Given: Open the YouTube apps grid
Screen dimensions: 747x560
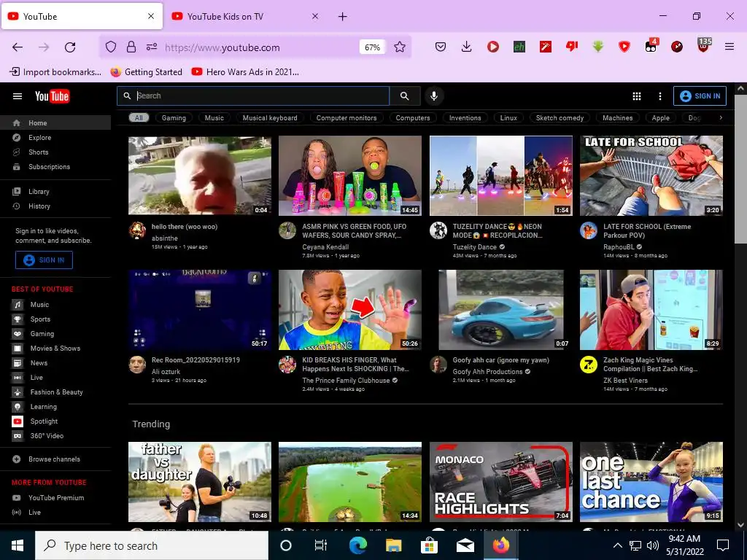Looking at the screenshot, I should click(636, 96).
